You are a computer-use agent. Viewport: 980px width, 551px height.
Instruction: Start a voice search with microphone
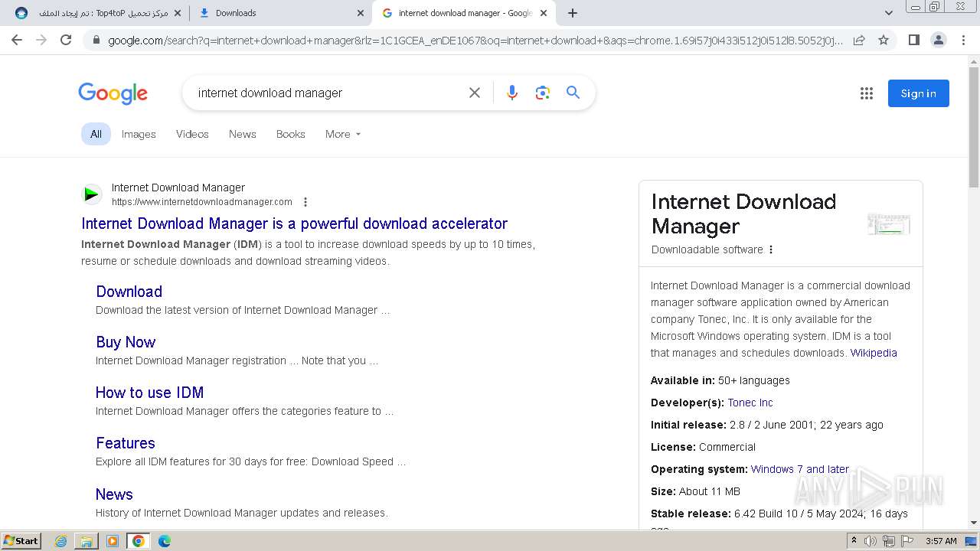click(x=512, y=93)
